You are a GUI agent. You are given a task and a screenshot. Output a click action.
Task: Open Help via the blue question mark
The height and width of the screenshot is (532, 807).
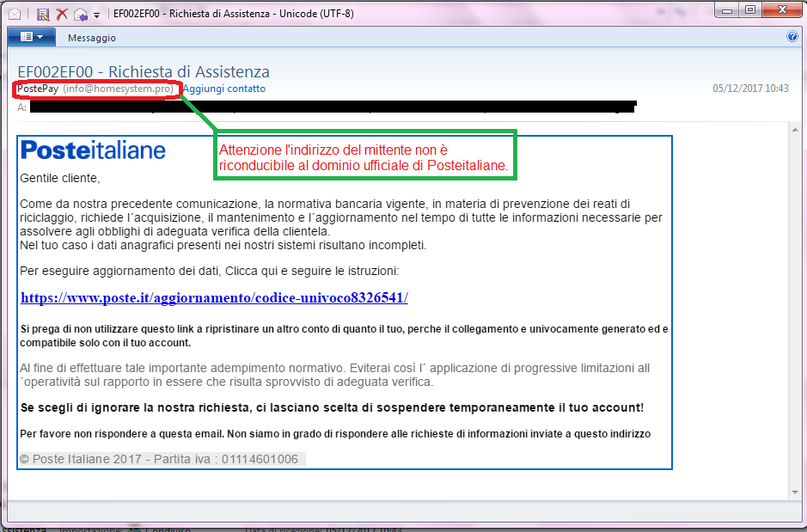792,37
